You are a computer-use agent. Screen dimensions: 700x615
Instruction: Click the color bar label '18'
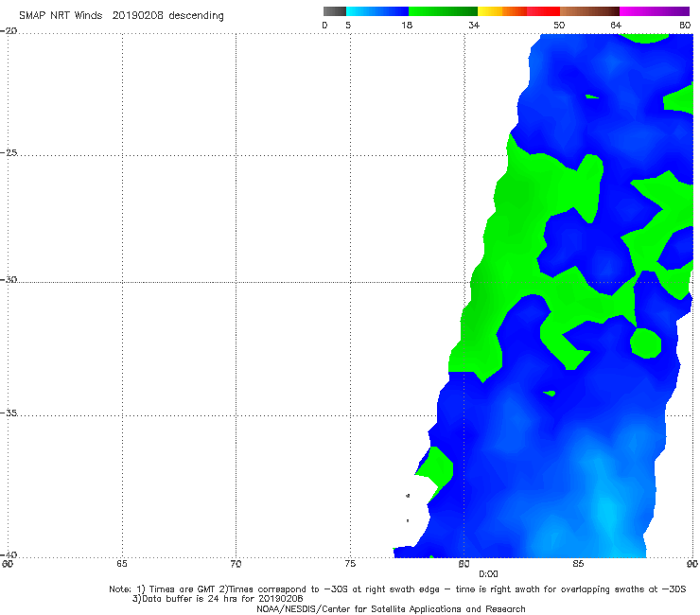[x=407, y=26]
